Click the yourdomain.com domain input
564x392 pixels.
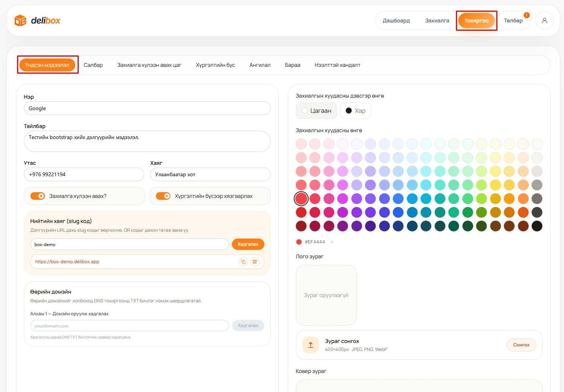pyautogui.click(x=130, y=326)
